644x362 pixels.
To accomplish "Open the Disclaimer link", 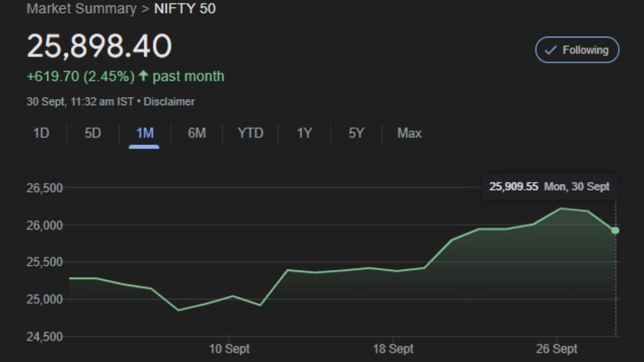I will tap(169, 102).
